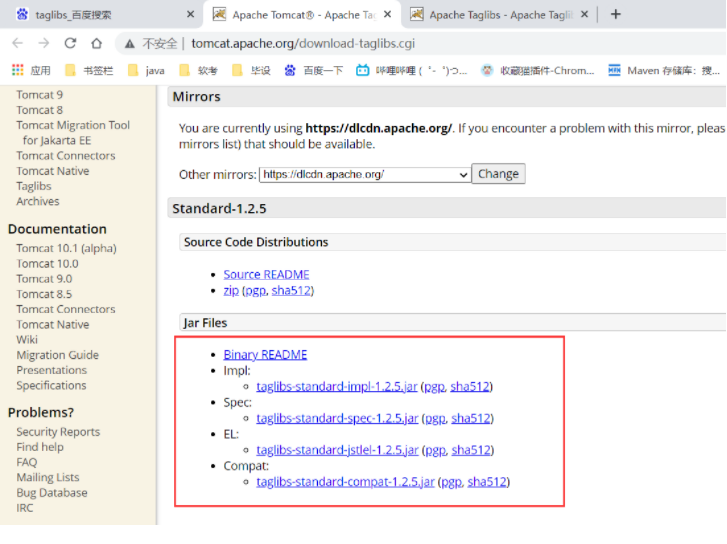Image resolution: width=727 pixels, height=544 pixels.
Task: Open Tomcat 9 in the sidebar
Action: click(x=39, y=95)
